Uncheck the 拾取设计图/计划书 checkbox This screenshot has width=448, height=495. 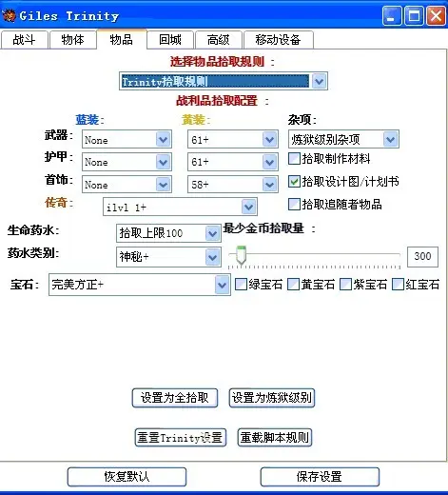[294, 182]
